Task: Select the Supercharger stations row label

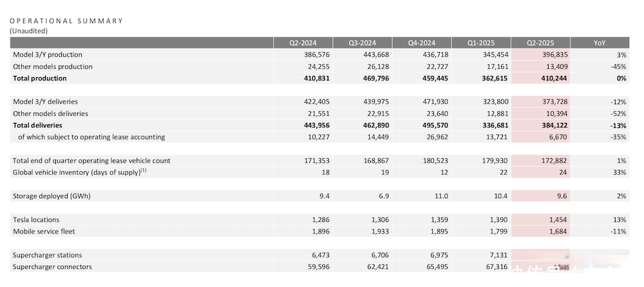Action: tap(48, 255)
